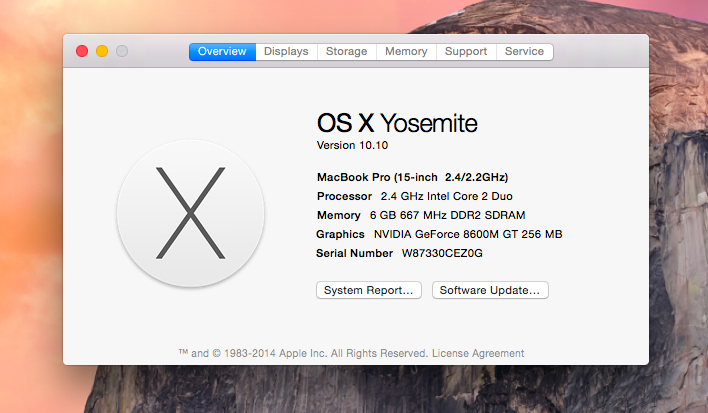Open the License Agreement link
The width and height of the screenshot is (708, 413).
pos(478,353)
